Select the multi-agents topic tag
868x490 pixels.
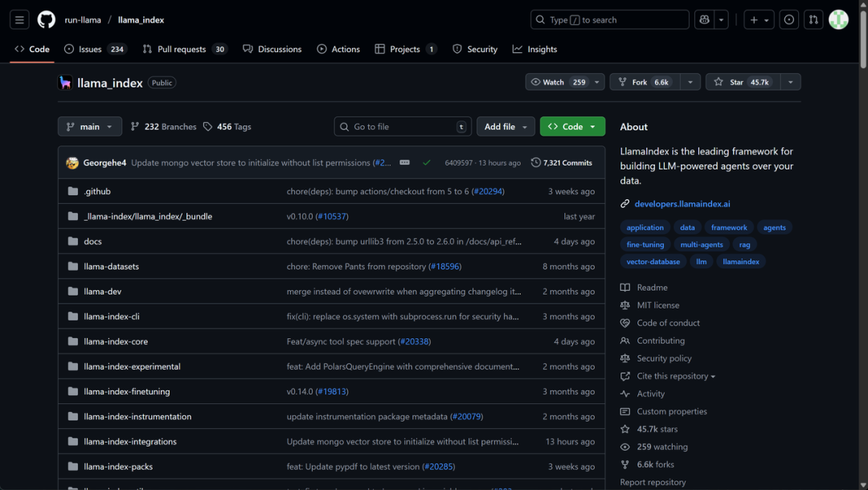coord(702,244)
